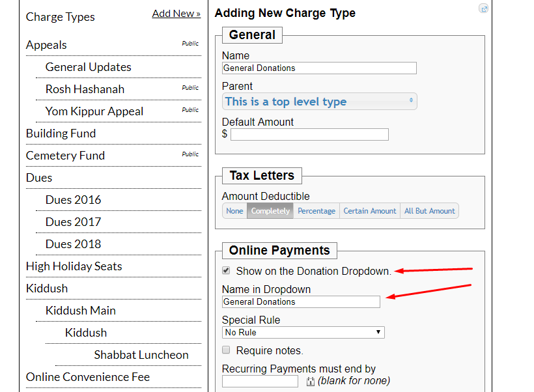
Task: Click the Name input field
Action: click(x=319, y=68)
